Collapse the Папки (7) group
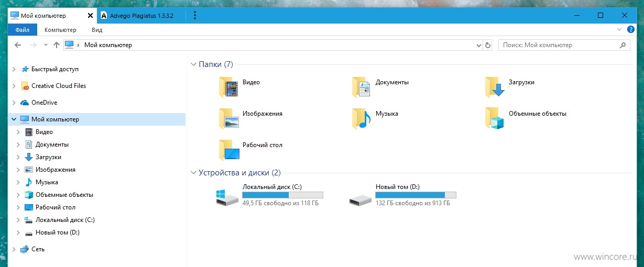 [194, 64]
